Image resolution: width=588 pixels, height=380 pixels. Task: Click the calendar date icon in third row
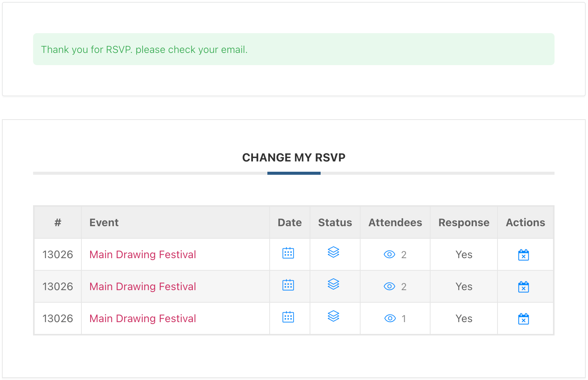tap(288, 317)
